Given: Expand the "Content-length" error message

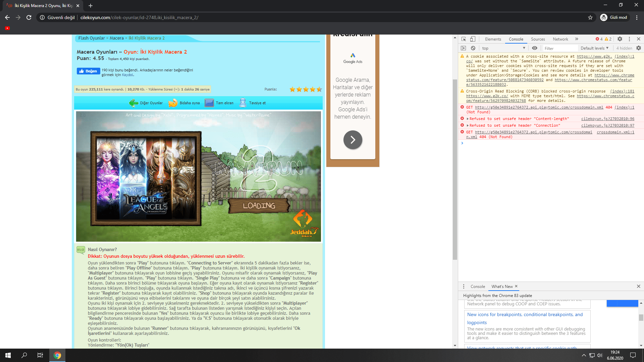Looking at the screenshot, I should pyautogui.click(x=468, y=119).
